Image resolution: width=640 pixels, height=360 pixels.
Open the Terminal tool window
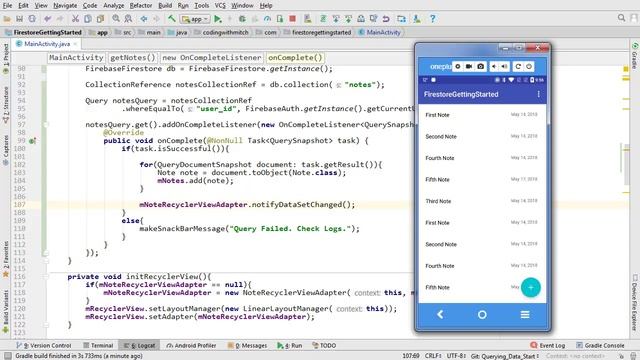tap(98, 345)
